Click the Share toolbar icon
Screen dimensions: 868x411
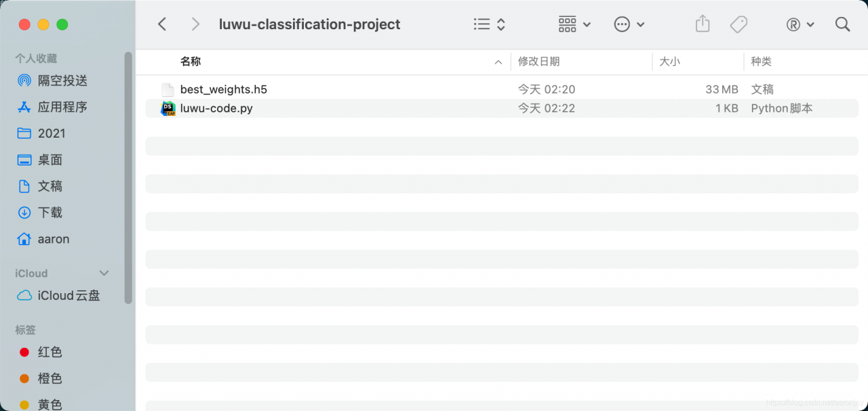point(703,24)
